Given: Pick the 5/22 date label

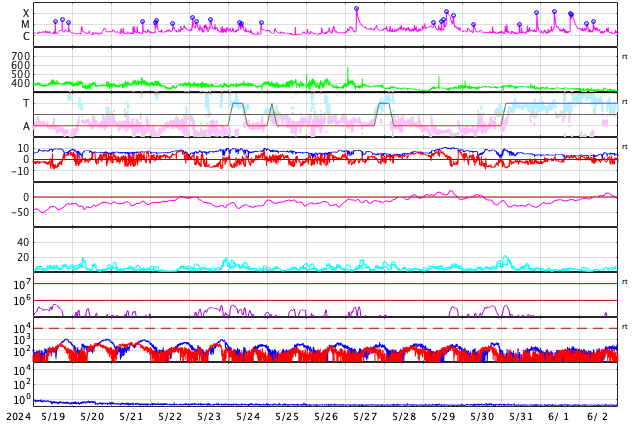Looking at the screenshot, I should pyautogui.click(x=170, y=417).
